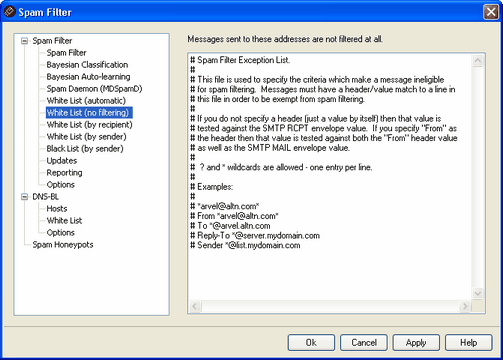Click the wildcards are allowed line
Viewport: 503px width, 360px height.
(281, 167)
